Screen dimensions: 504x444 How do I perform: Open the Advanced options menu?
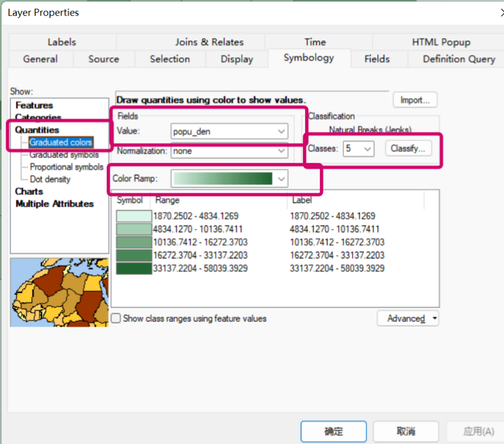point(408,318)
